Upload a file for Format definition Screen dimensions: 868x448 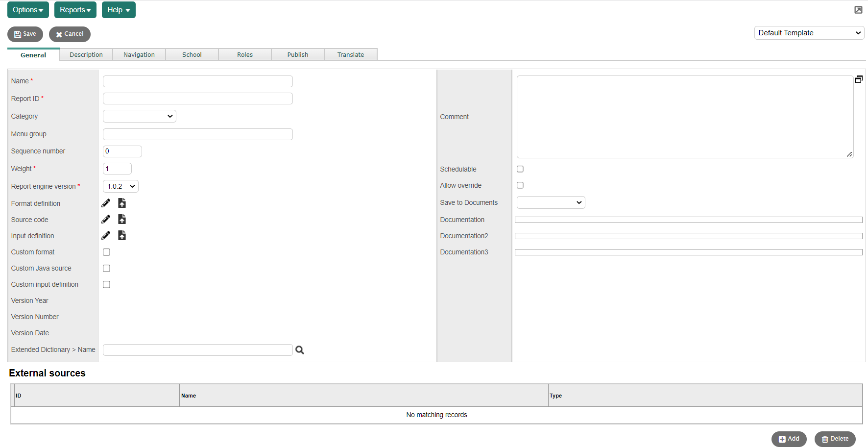[x=122, y=202]
